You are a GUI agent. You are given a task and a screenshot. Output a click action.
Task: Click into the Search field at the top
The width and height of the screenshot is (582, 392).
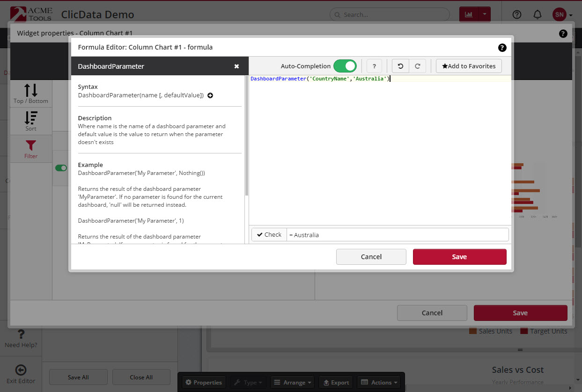coord(389,15)
